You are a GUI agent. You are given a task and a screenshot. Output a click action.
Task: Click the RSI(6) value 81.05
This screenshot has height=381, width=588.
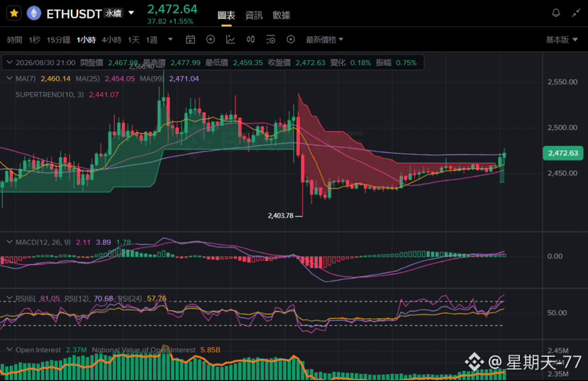point(50,299)
